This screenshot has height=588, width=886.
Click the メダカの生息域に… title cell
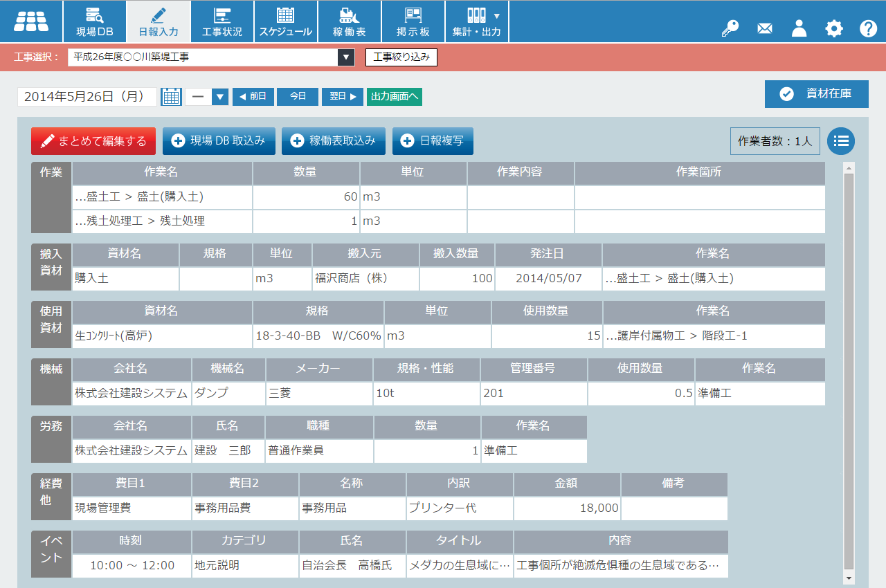coord(460,566)
